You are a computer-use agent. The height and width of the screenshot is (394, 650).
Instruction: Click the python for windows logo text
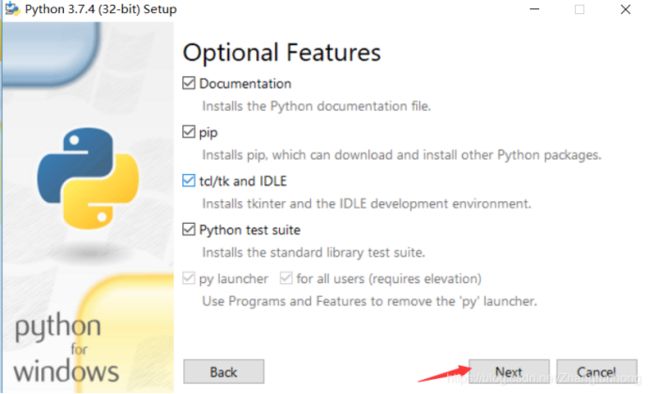tap(66, 348)
